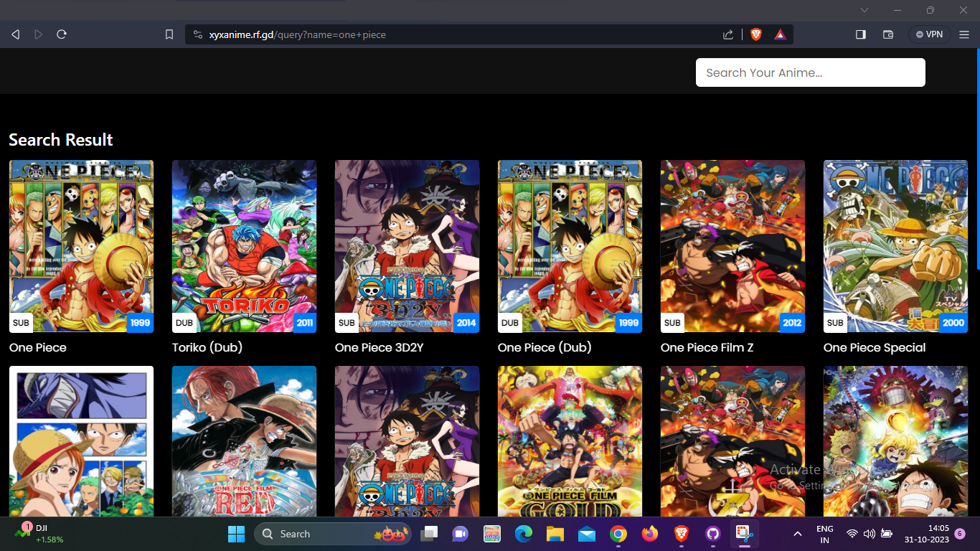This screenshot has width=980, height=551.
Task: Select the One Piece Special poster thumbnail
Action: coord(895,245)
